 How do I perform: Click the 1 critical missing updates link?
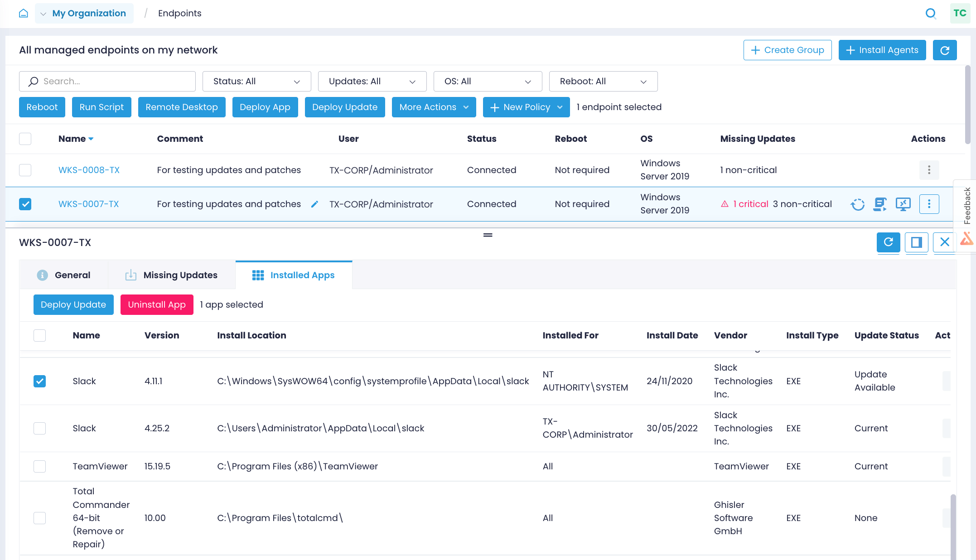pyautogui.click(x=750, y=204)
